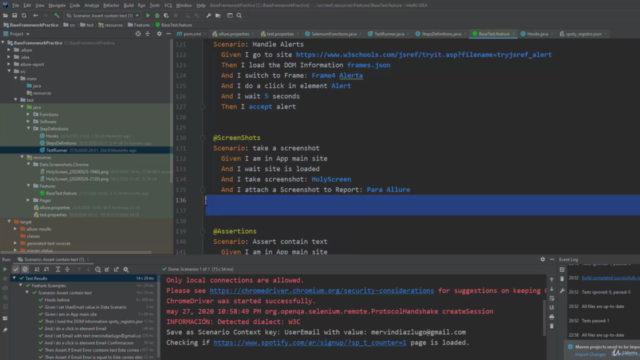Hide the Project panel with the minus icon

168,34
